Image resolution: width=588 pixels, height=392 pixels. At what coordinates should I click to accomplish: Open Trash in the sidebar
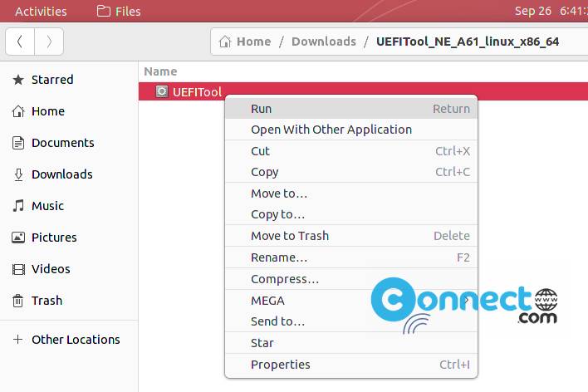pyautogui.click(x=47, y=300)
